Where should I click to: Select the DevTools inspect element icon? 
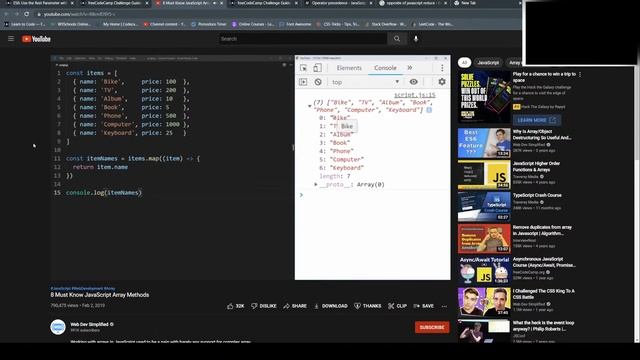click(x=303, y=68)
